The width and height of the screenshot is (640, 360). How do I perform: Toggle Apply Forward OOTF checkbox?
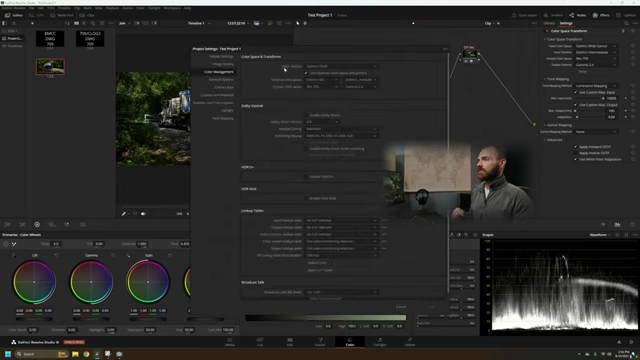pos(576,147)
